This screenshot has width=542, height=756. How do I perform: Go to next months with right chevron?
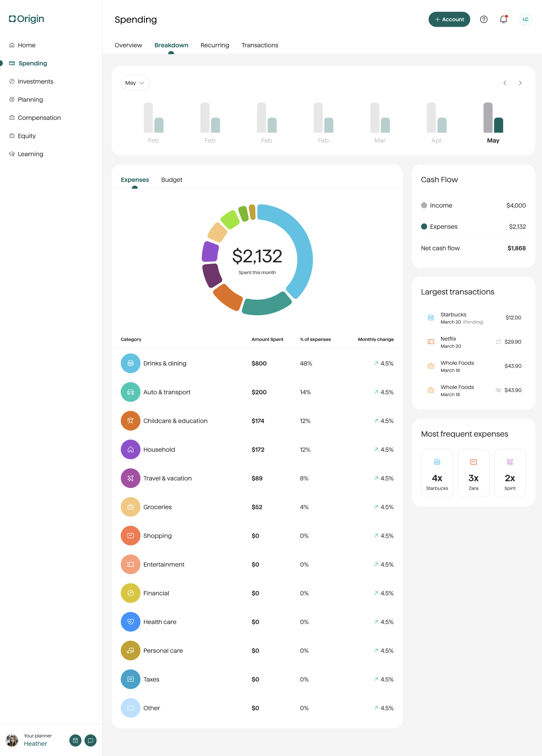coord(520,83)
